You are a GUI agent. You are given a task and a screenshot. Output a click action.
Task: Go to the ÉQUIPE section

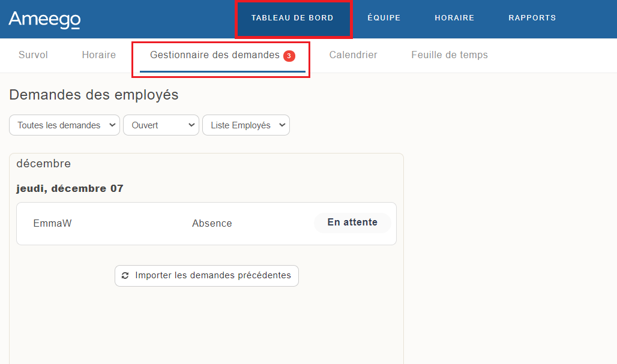coord(384,18)
